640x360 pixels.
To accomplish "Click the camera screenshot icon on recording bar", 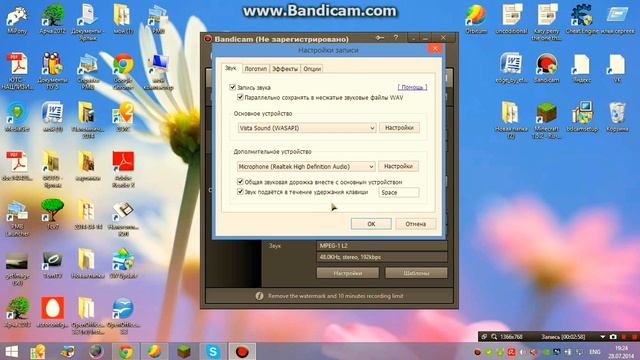I will coord(613,337).
